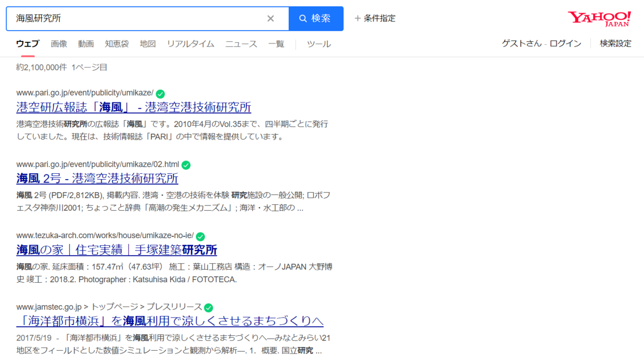Open result 海風の家｜住宅実績｜手塚建築研究所
644x361 pixels.
click(116, 249)
